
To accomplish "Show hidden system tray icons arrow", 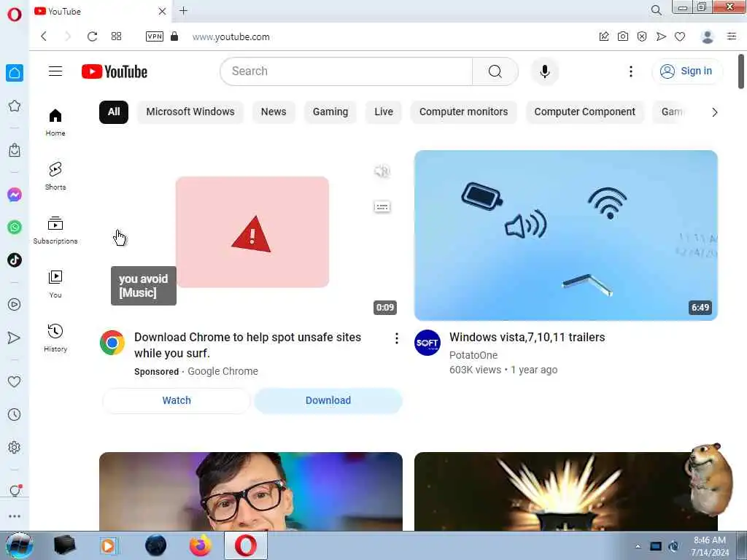I will 638,546.
